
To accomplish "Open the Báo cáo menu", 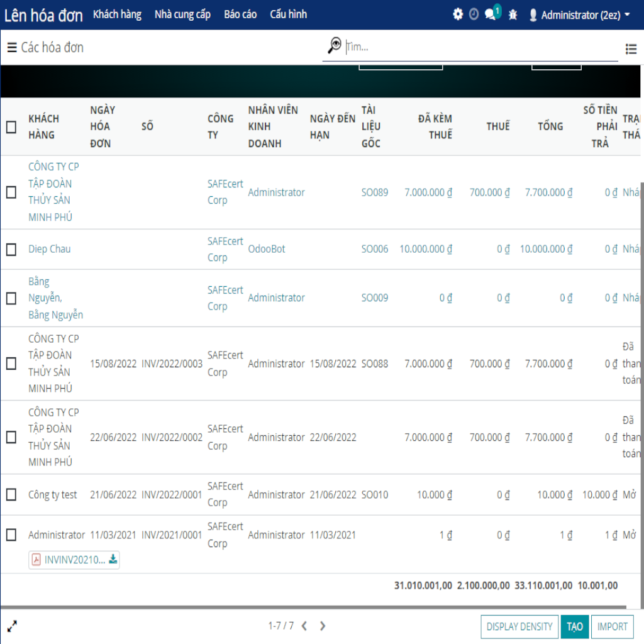I will point(240,14).
